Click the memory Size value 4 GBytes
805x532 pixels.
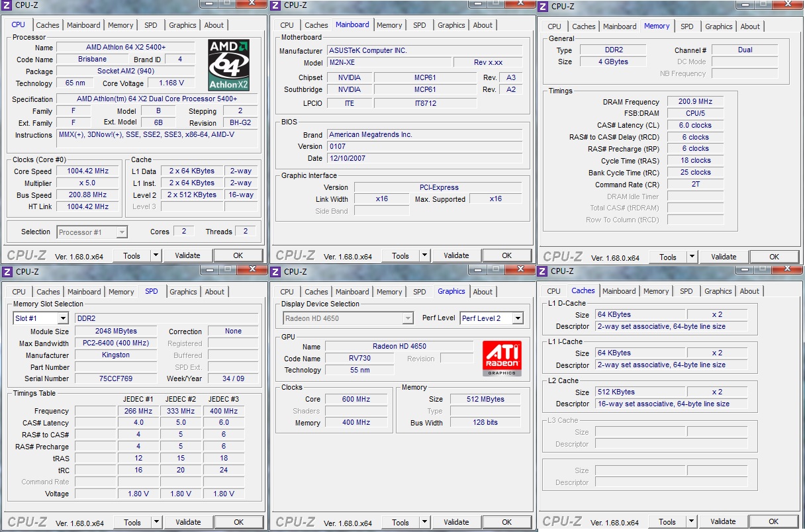click(x=612, y=62)
